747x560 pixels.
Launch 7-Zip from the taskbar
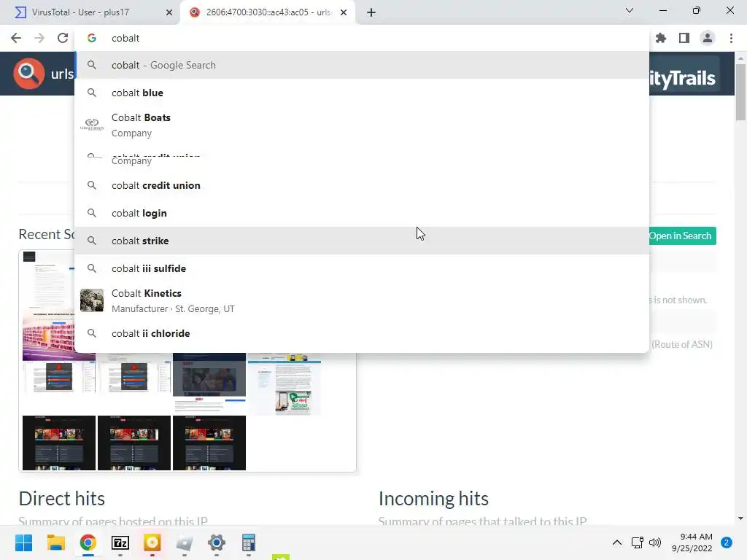point(120,542)
